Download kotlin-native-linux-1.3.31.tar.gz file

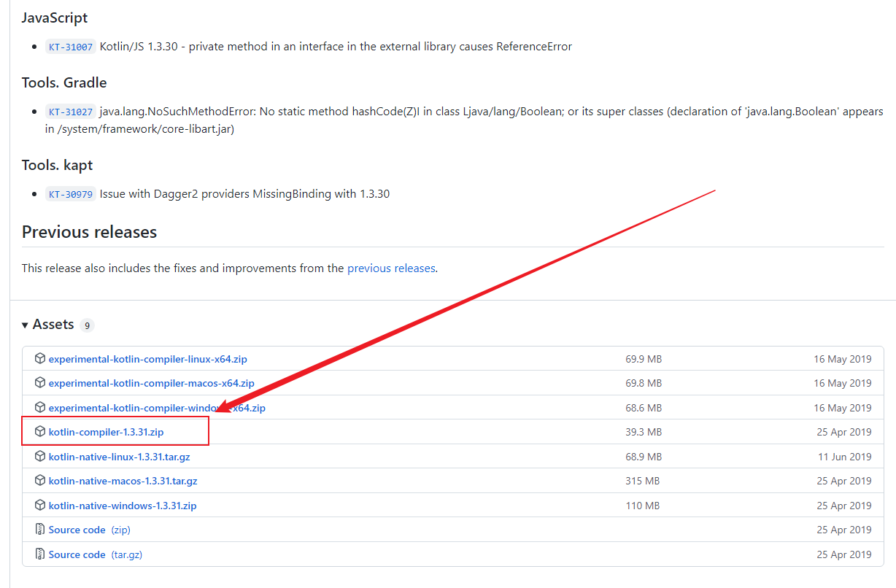coord(119,457)
